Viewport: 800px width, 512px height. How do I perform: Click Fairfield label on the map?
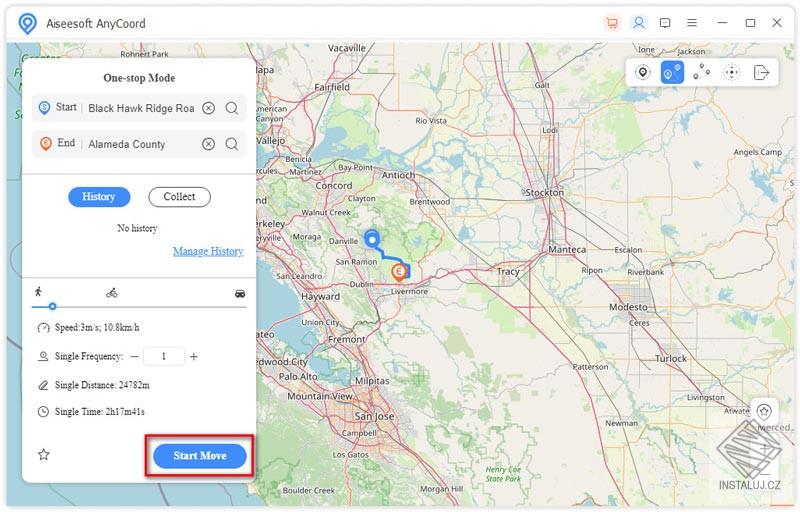click(x=332, y=87)
